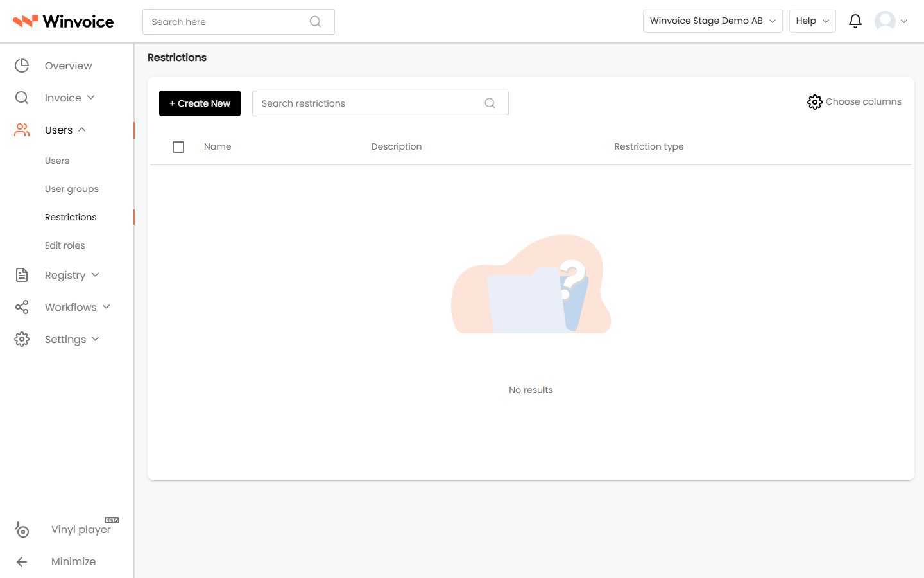
Task: Click the Workflows share icon
Action: 22,307
